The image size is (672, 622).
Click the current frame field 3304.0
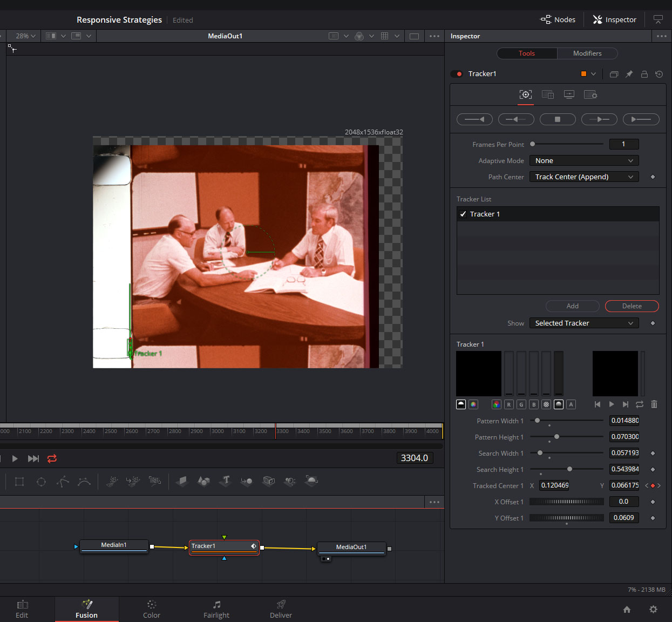coord(415,458)
